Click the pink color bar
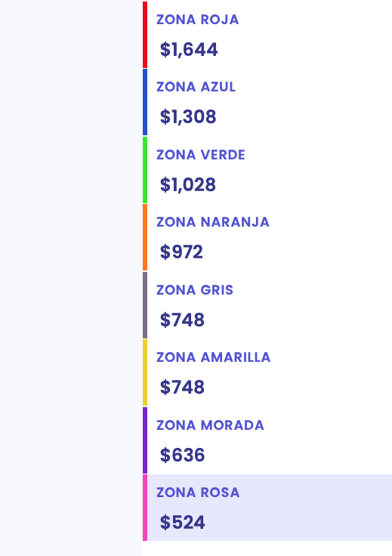 (x=145, y=508)
